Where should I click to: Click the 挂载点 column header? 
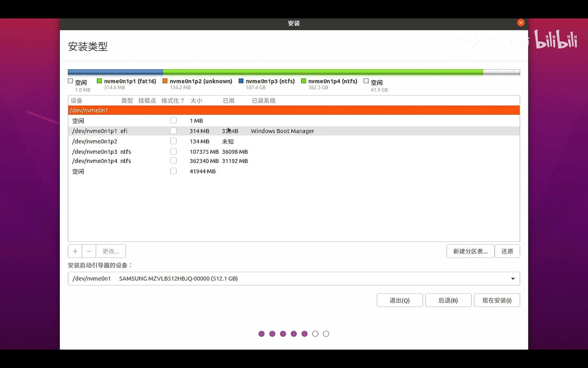(147, 101)
